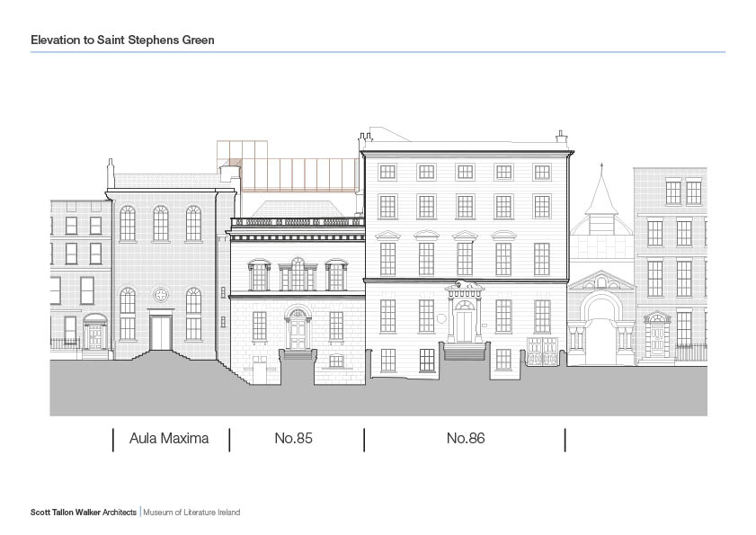
Task: Click the round rose window on Aula Maxima
Action: pos(161,294)
